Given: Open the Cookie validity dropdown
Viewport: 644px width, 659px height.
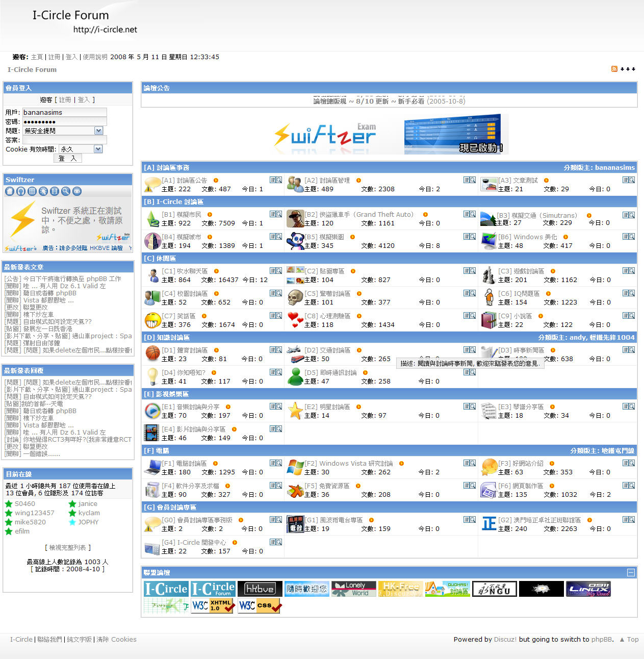Looking at the screenshot, I should (98, 149).
